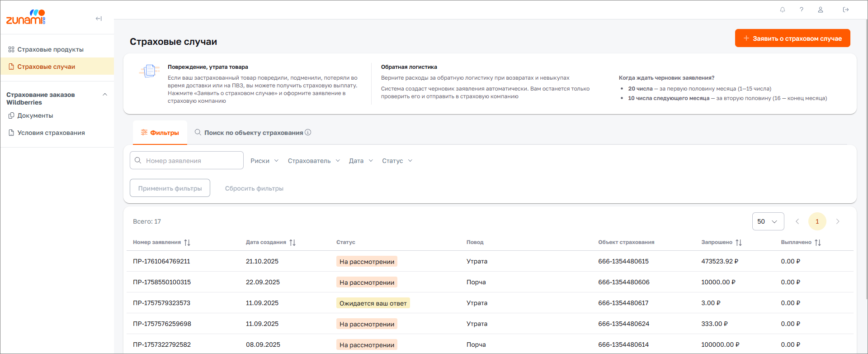
Task: Click the notifications bell icon
Action: 783,10
